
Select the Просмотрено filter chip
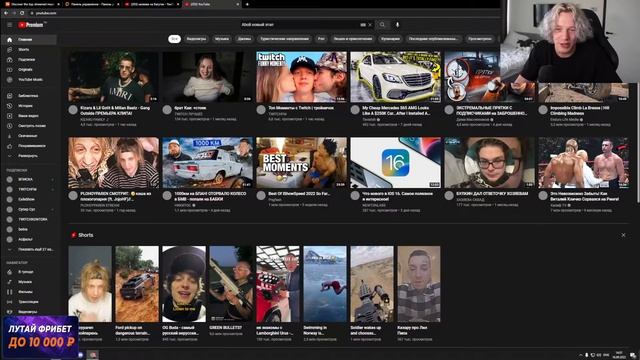[480, 39]
